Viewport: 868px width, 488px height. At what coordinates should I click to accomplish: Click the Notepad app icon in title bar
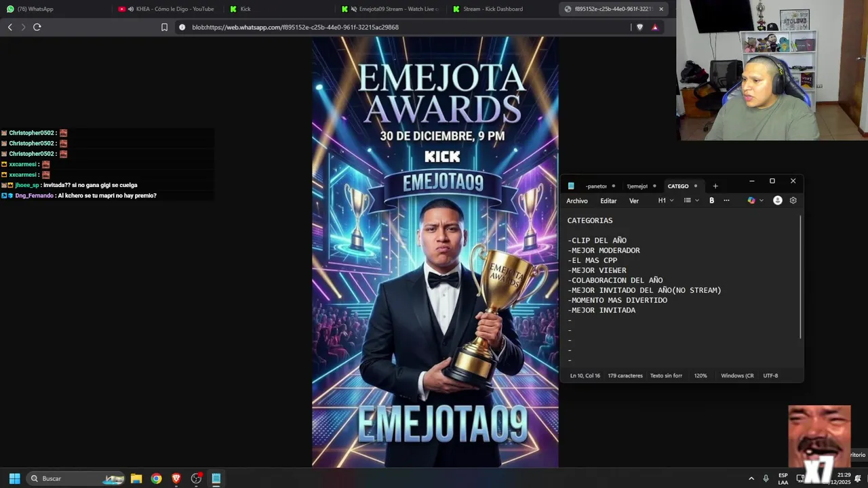[571, 186]
